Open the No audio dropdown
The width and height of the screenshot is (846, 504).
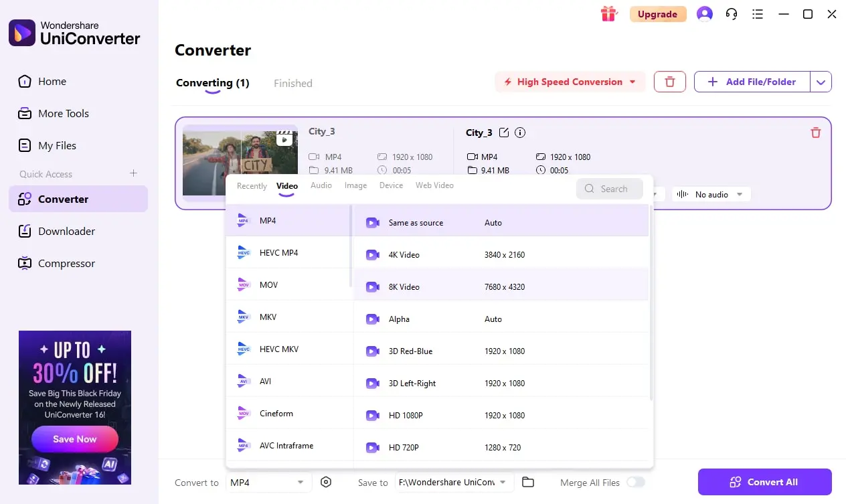pos(711,194)
